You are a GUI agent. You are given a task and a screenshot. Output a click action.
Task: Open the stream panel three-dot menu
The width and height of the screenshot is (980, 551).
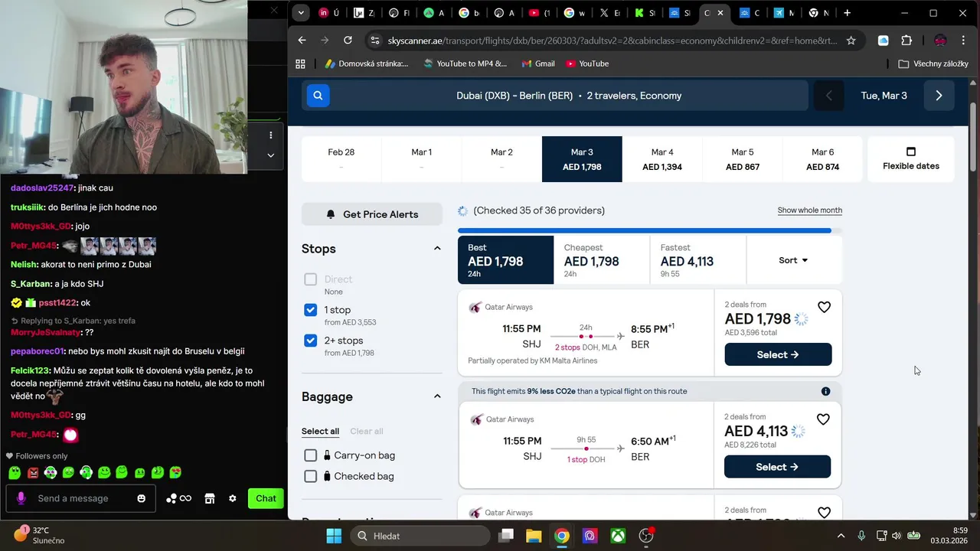tap(270, 135)
